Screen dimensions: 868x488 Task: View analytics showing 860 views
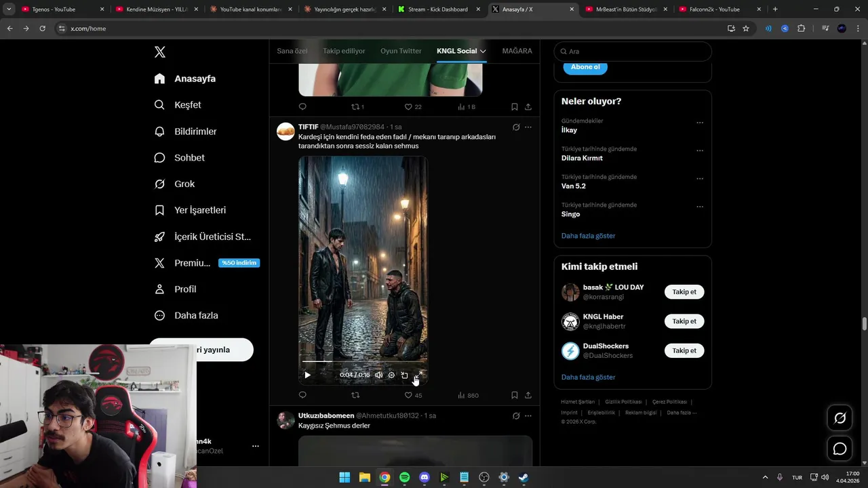click(468, 395)
